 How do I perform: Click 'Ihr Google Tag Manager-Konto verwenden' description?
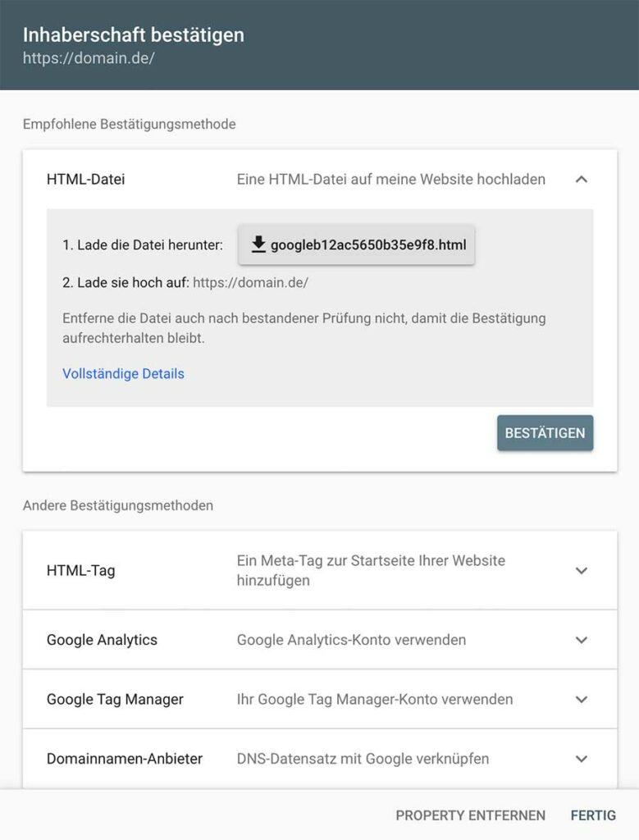(x=375, y=700)
